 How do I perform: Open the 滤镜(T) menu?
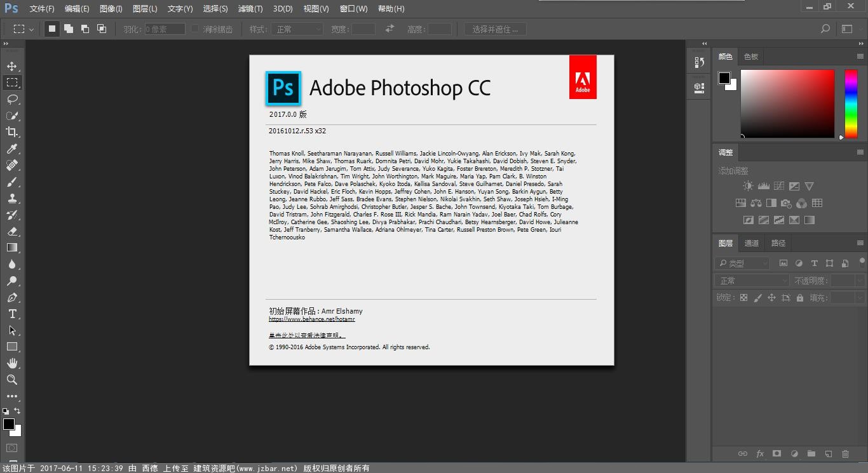[250, 9]
